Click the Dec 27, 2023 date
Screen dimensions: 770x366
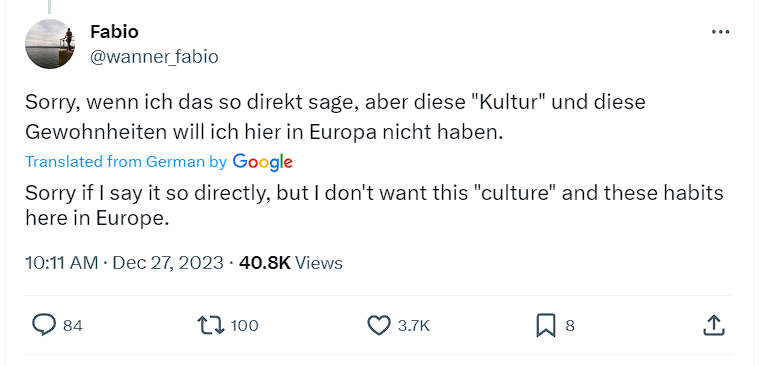coord(168,263)
